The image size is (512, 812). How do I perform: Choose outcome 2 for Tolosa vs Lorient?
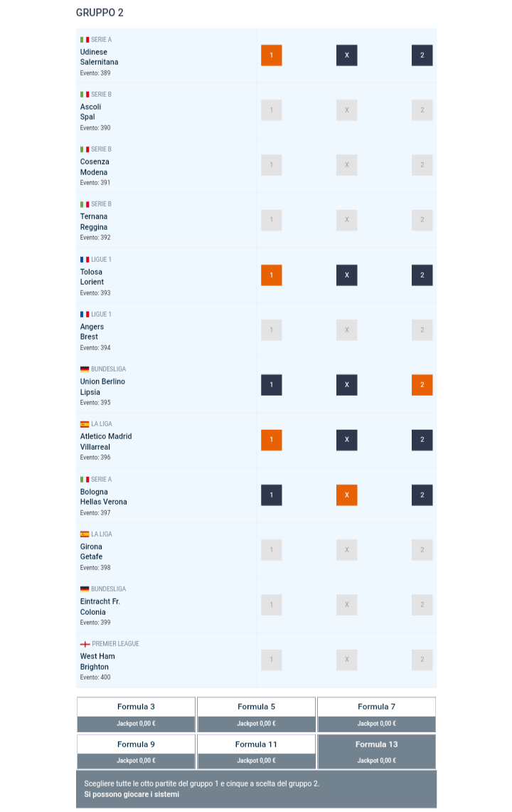tap(422, 275)
